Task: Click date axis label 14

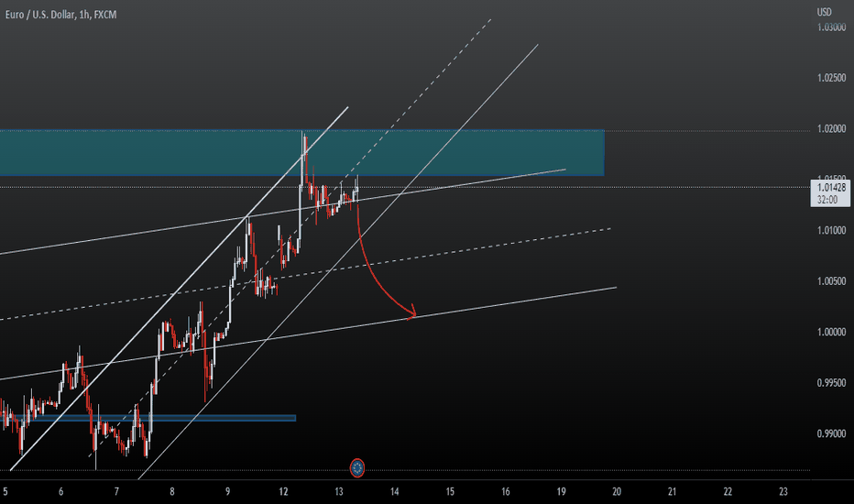Action: (394, 491)
